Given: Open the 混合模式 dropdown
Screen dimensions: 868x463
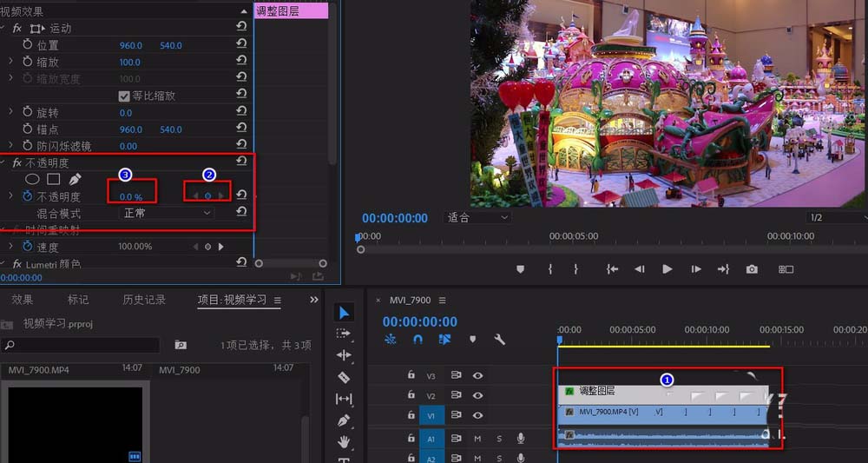Looking at the screenshot, I should pyautogui.click(x=166, y=213).
